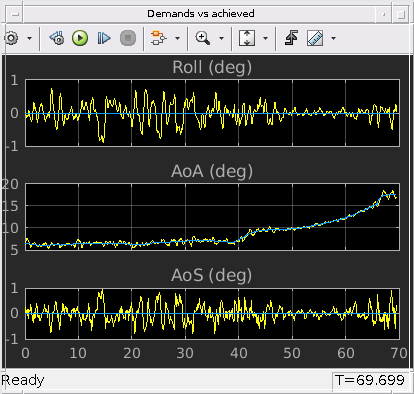Click inside the Roll plot area
The height and width of the screenshot is (394, 414).
click(x=212, y=113)
